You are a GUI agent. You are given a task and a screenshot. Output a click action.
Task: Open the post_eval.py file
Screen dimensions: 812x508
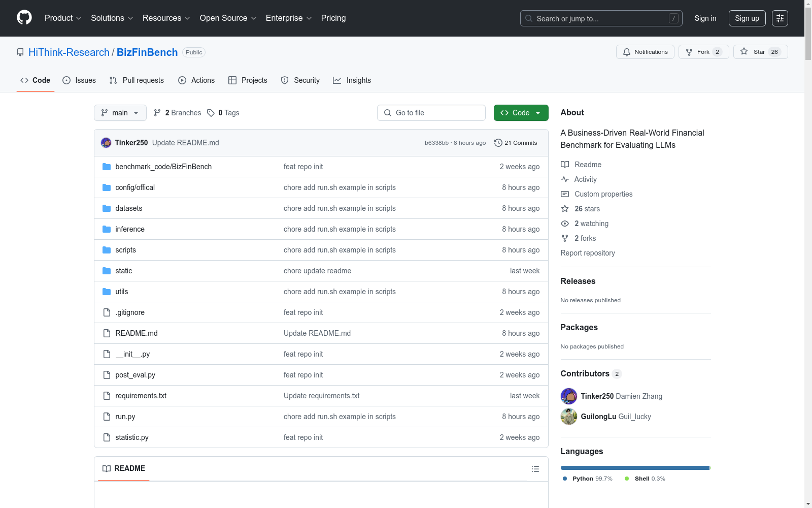coord(136,375)
